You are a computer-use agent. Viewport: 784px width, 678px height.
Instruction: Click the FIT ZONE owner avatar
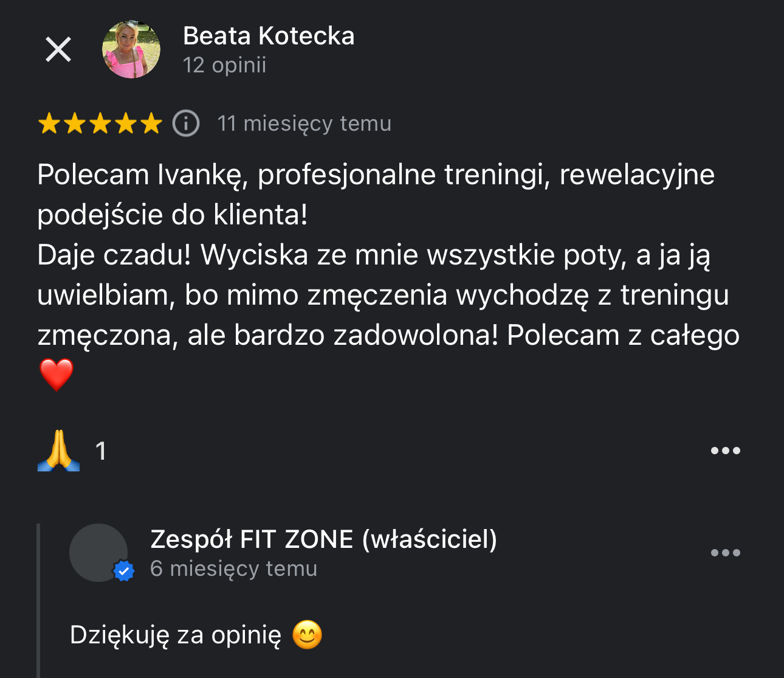(x=98, y=553)
